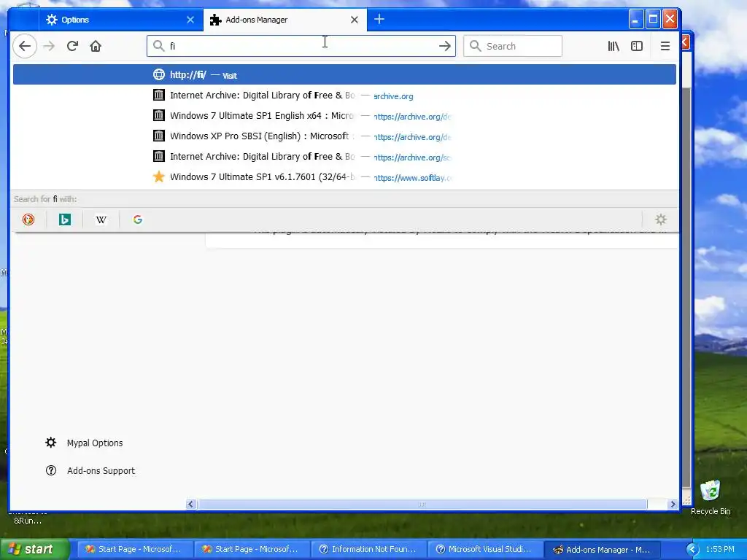747x560 pixels.
Task: Switch to first Start Page taskbar button
Action: (x=135, y=549)
